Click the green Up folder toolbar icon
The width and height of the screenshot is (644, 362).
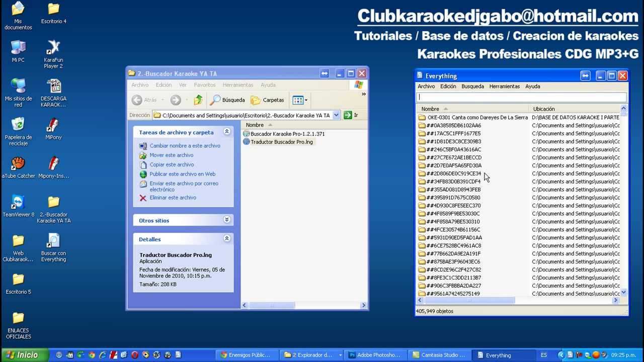coord(198,100)
